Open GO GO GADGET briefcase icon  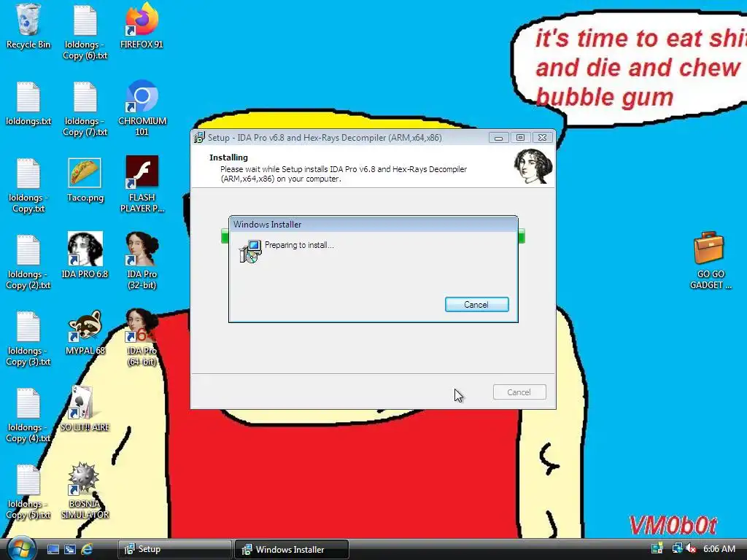[710, 260]
